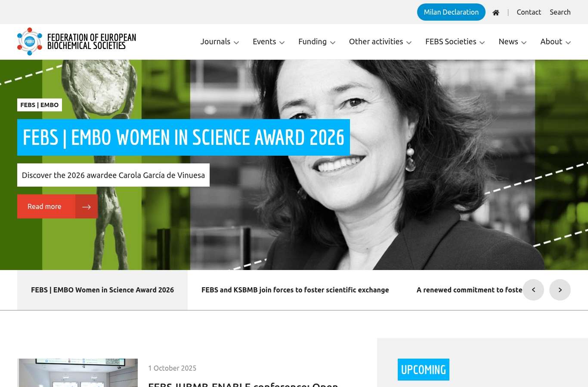
Task: Select the FEBS and KSBMB slide tab
Action: pos(295,290)
